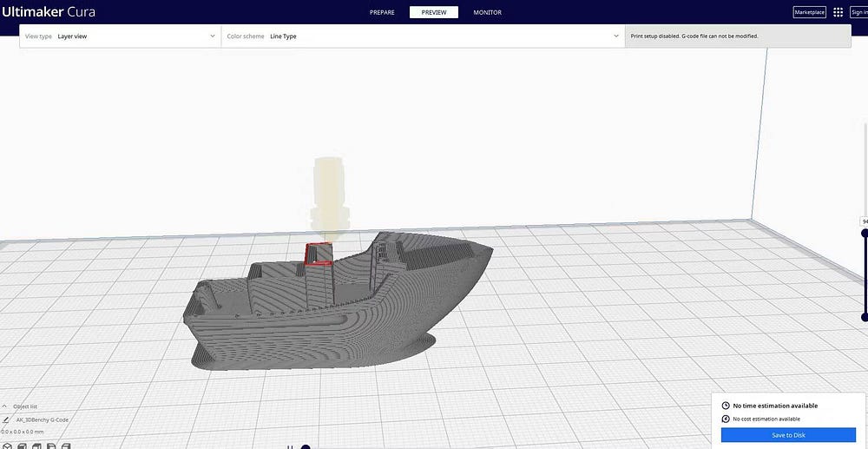The height and width of the screenshot is (449, 868).
Task: Select the left side view cube icon
Action: coord(51,446)
